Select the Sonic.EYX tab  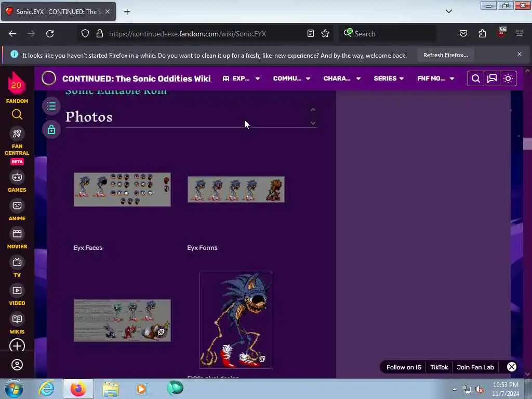(58, 11)
